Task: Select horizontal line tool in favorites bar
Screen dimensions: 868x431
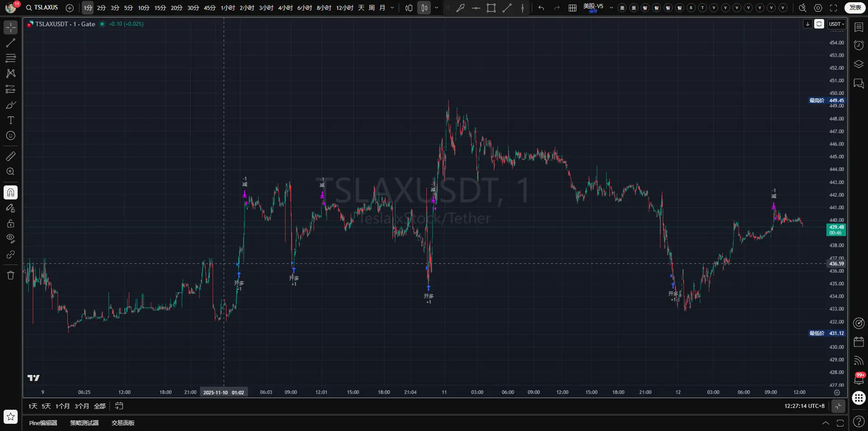Action: [x=476, y=8]
